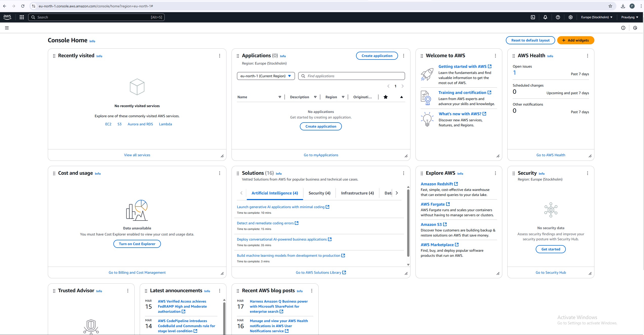Toggle sort on Name column
The image size is (644, 335).
[x=280, y=97]
